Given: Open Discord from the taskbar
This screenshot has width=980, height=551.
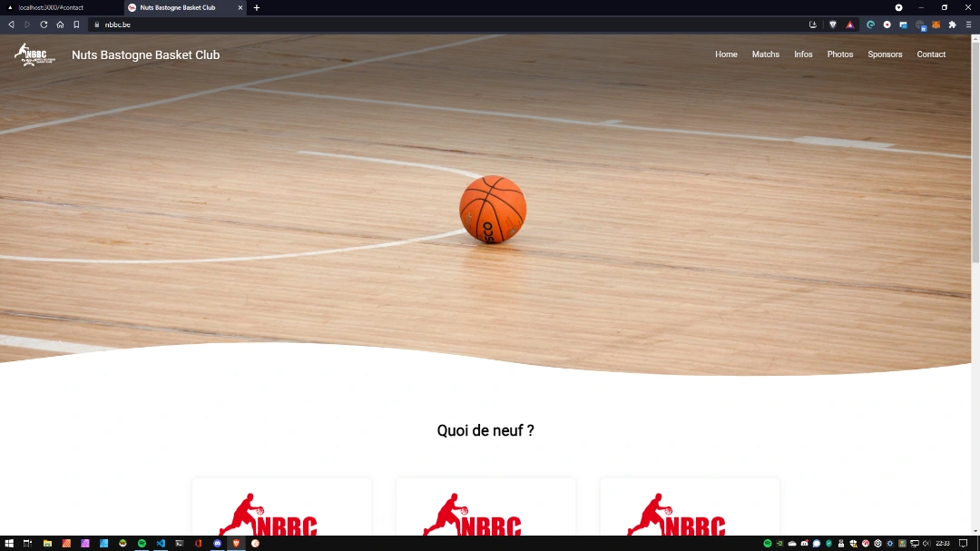Looking at the screenshot, I should tap(218, 544).
